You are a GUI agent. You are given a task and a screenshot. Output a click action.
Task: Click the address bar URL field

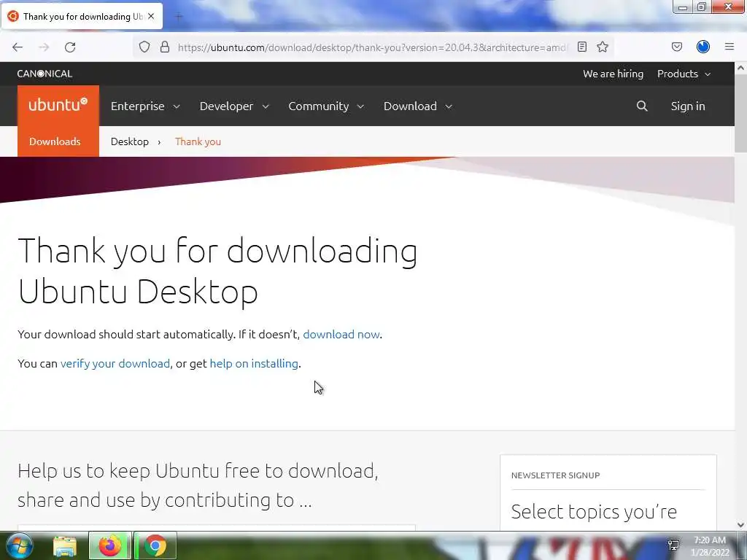[x=371, y=47]
